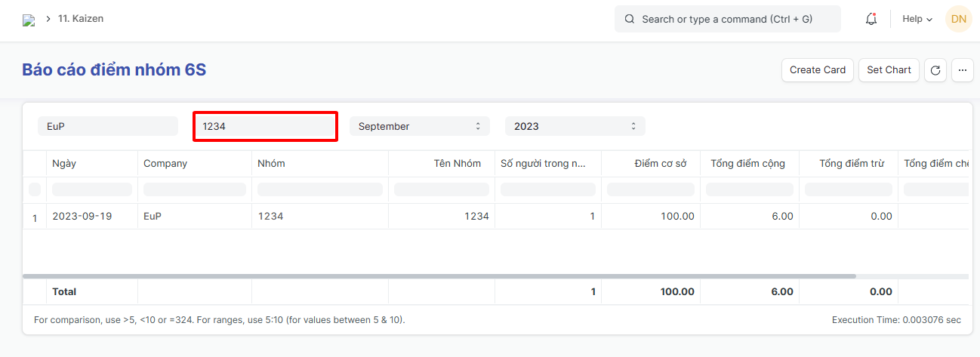
Task: Open the Help dropdown menu
Action: 917,19
